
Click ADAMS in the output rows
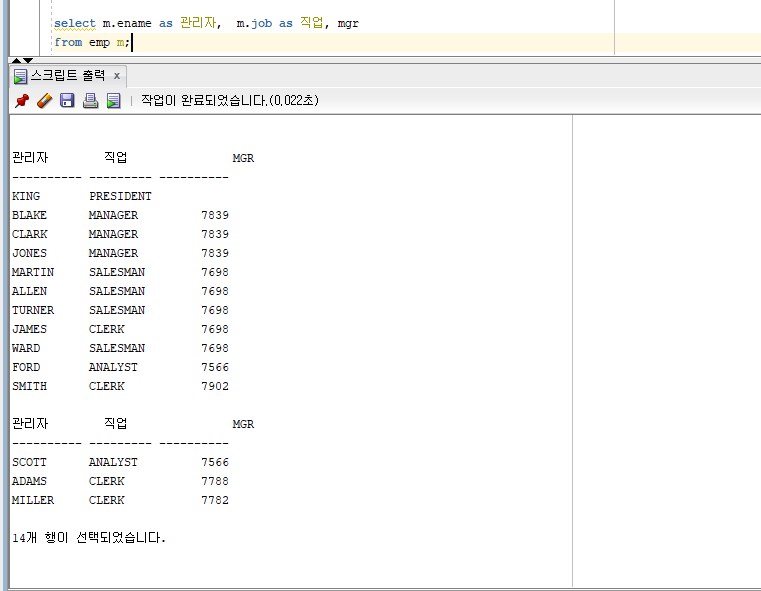coord(29,481)
